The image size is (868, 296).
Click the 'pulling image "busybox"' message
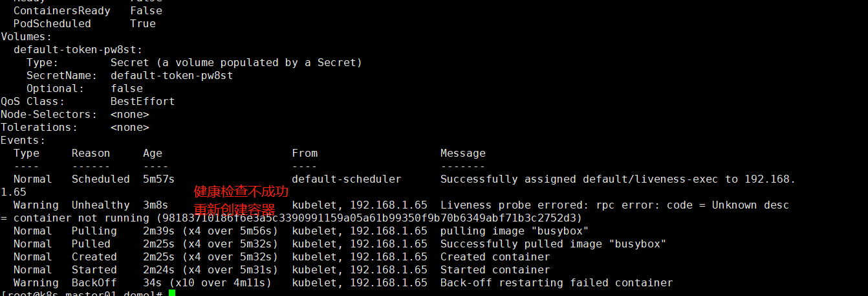[x=515, y=231]
